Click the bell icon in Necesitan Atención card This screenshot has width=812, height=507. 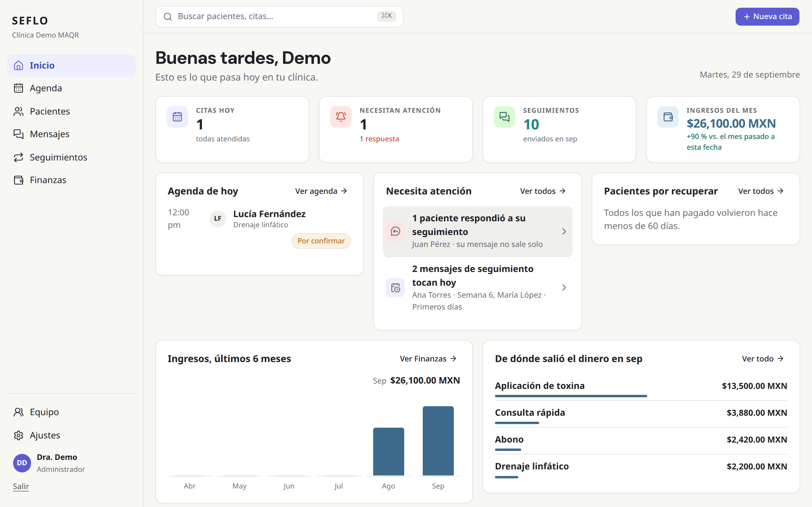[x=341, y=117]
